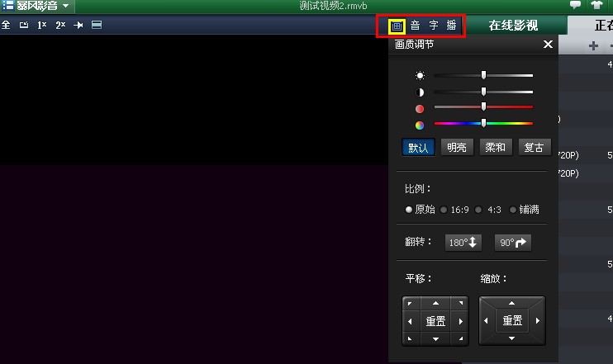Click the red saturation circle icon
The height and width of the screenshot is (364, 613).
click(x=420, y=109)
